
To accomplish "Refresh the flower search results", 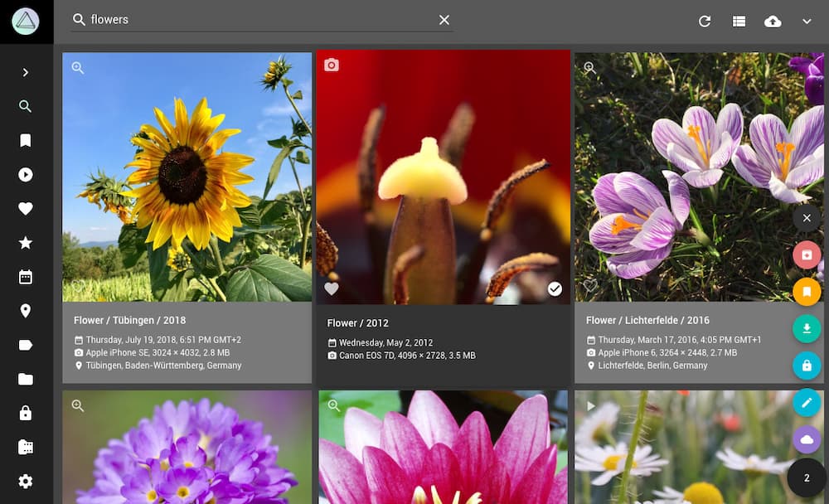I will coord(705,21).
